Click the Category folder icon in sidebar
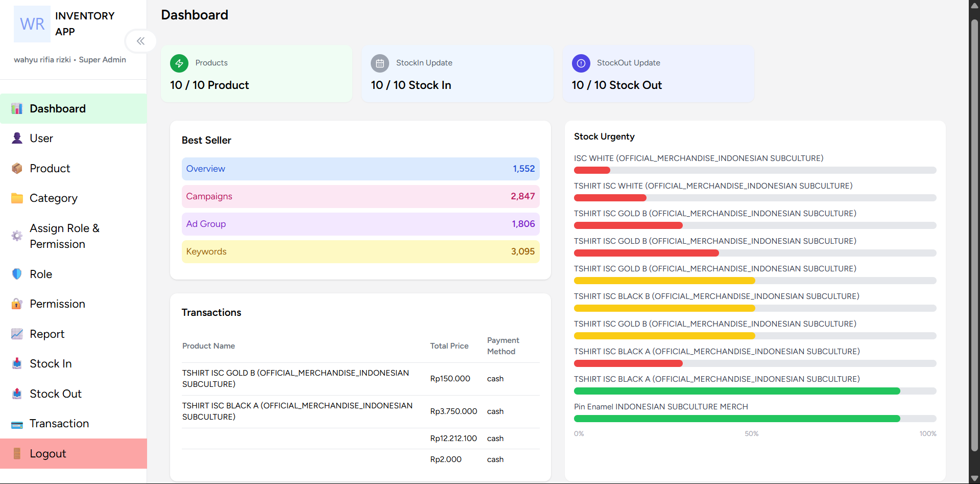Viewport: 980px width, 484px height. coord(17,198)
